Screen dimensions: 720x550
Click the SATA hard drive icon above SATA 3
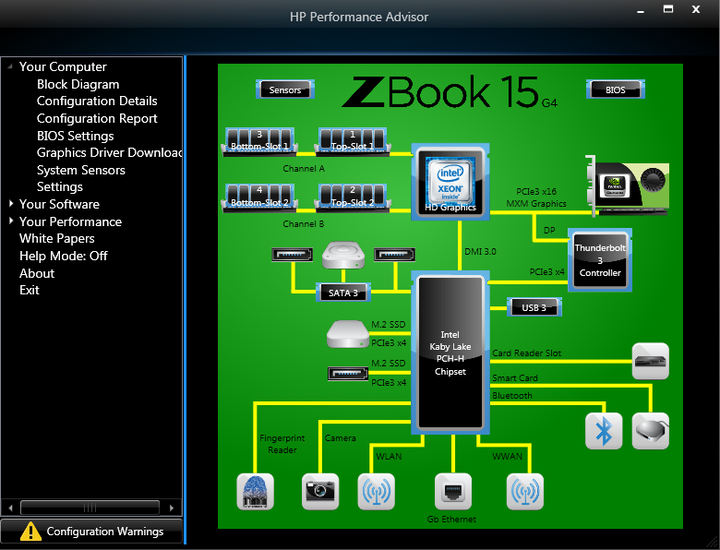[343, 255]
